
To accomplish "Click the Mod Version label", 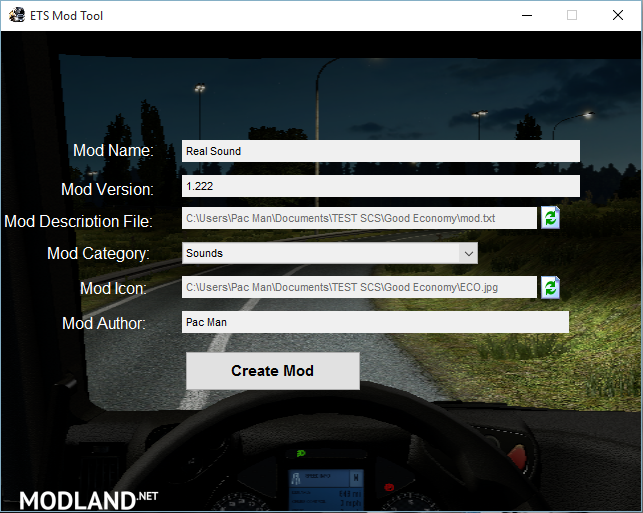I will pos(107,189).
